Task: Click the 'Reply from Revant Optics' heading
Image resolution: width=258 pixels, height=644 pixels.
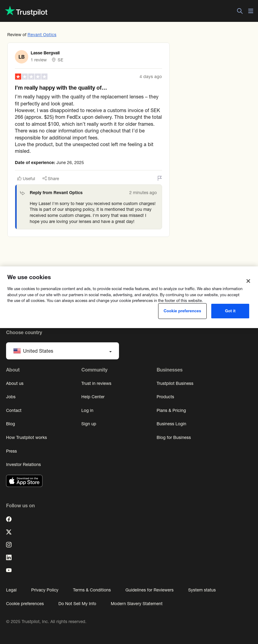Action: [x=56, y=193]
